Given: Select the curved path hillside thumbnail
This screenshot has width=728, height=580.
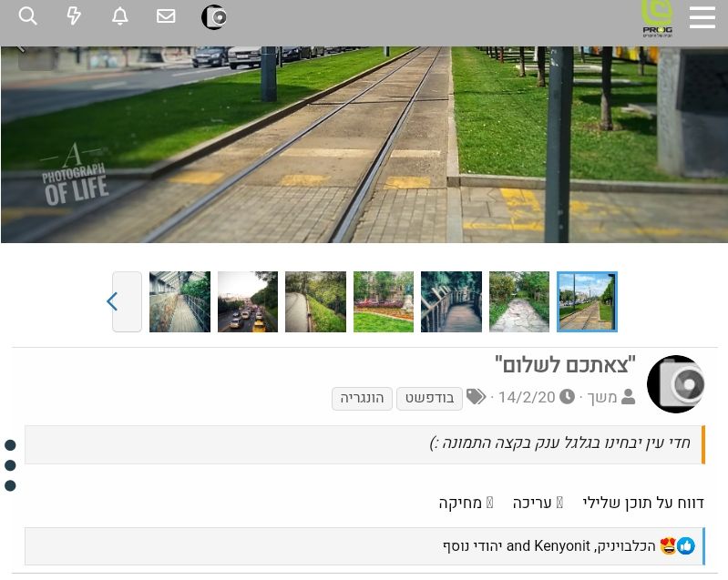Looking at the screenshot, I should [316, 301].
